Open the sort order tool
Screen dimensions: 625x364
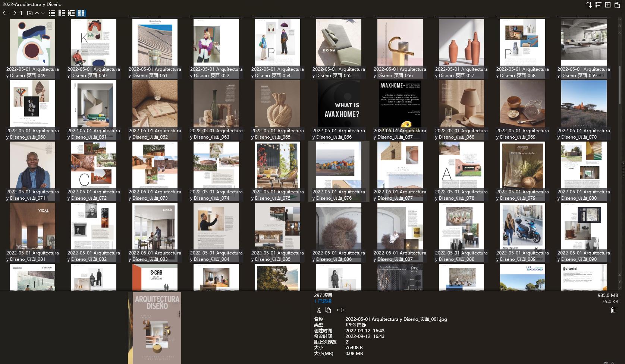589,5
